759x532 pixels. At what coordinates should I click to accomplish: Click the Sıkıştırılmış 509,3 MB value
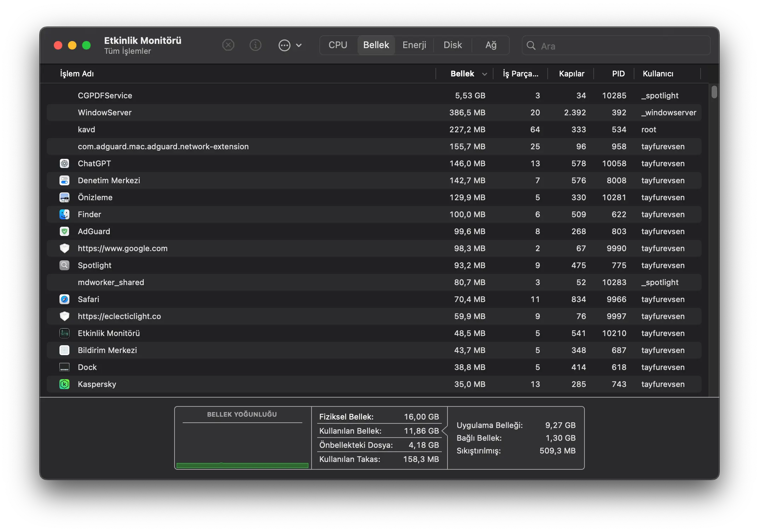[x=558, y=451]
